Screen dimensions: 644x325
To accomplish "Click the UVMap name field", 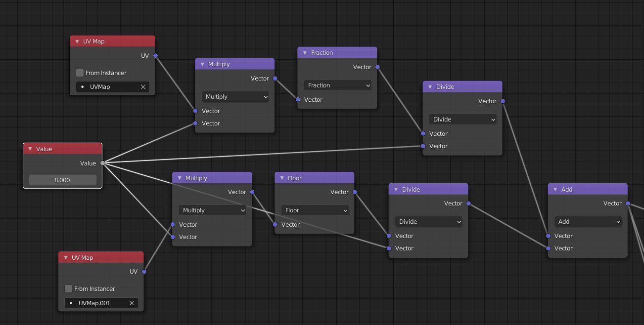I will point(112,87).
